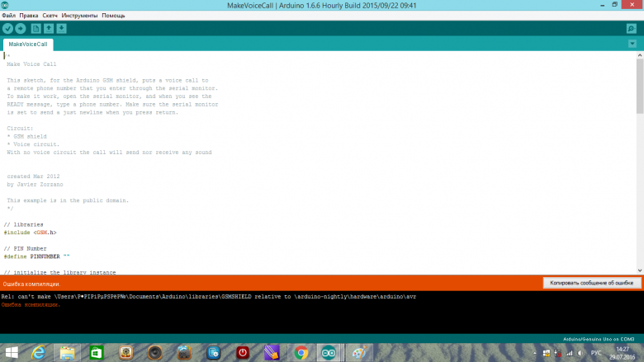Open the Serial Monitor magnifier icon
This screenshot has height=362, width=644.
632,28
